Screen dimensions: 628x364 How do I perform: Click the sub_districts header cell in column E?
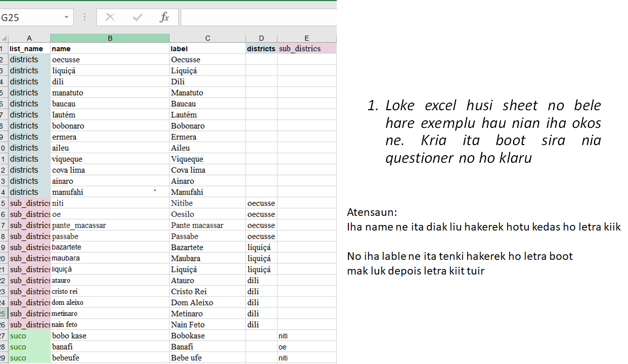pyautogui.click(x=306, y=49)
